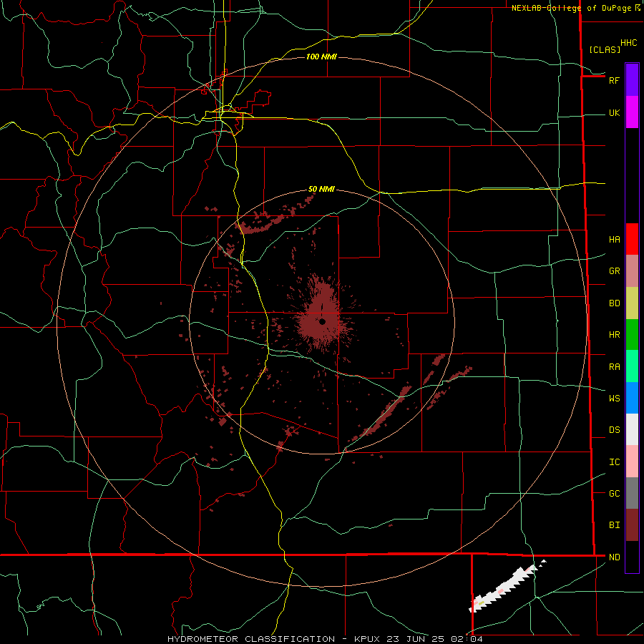Click the WS blue legend swatch
The width and height of the screenshot is (644, 644).
(632, 398)
